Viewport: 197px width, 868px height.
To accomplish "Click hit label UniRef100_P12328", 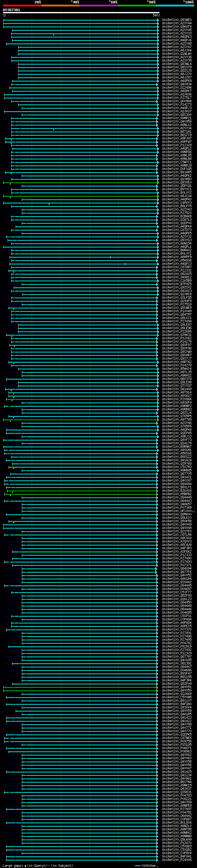I will coord(177,145).
